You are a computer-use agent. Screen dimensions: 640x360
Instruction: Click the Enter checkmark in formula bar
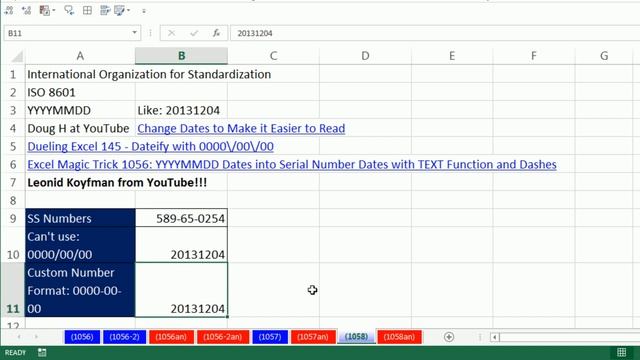click(x=194, y=33)
